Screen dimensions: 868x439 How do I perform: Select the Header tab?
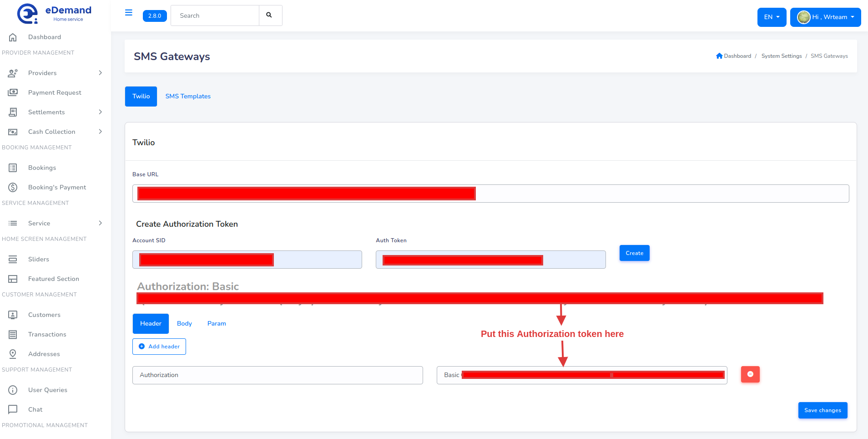(151, 324)
